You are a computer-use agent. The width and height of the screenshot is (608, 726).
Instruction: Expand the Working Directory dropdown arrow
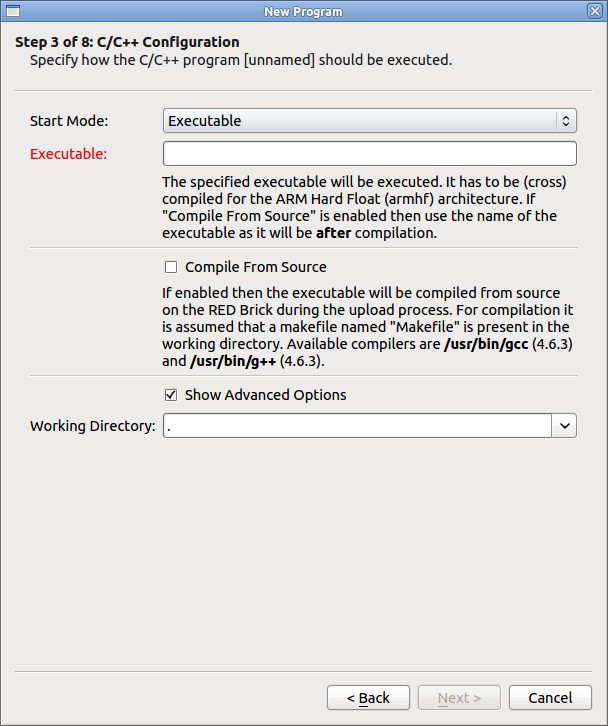pyautogui.click(x=565, y=426)
